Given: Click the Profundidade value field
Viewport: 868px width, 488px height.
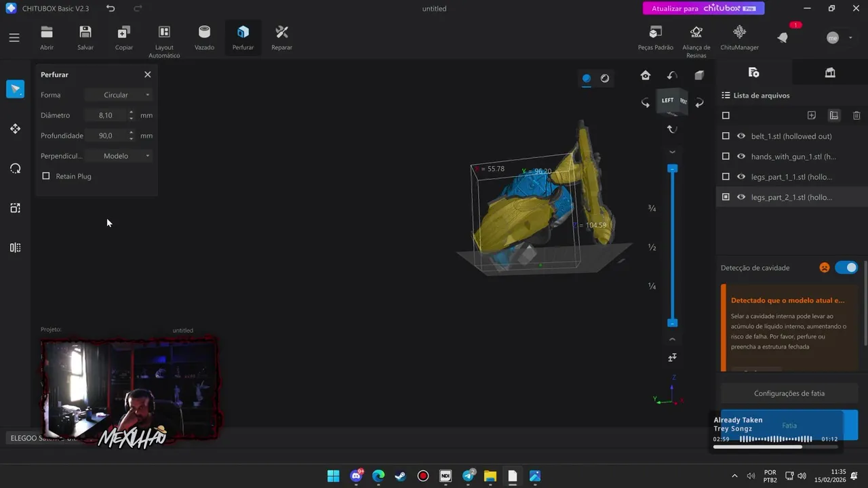Looking at the screenshot, I should pyautogui.click(x=106, y=136).
